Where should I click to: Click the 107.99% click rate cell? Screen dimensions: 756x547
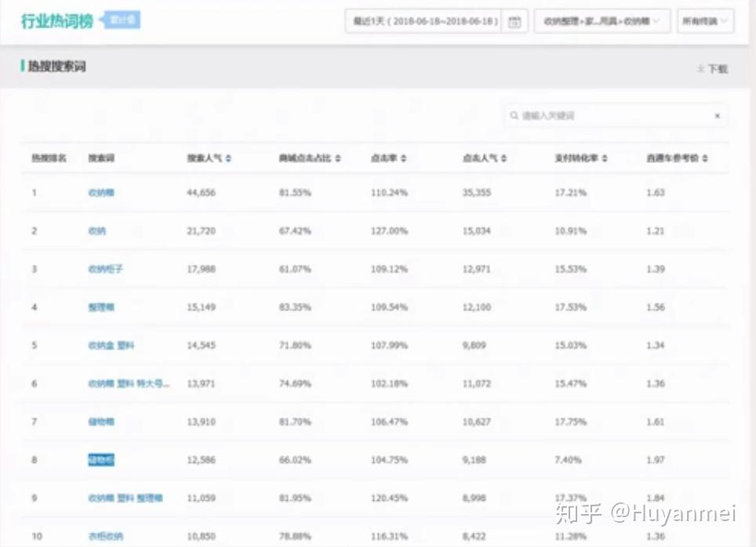tap(389, 345)
